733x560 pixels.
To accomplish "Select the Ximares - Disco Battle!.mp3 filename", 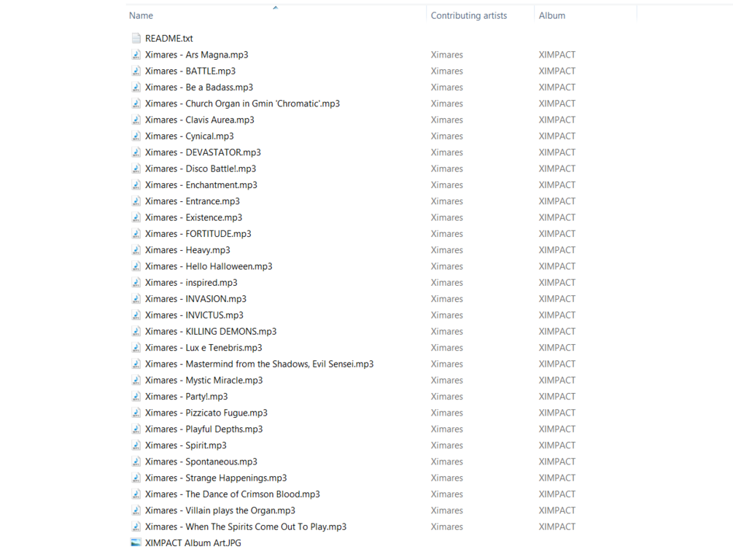I will point(201,168).
